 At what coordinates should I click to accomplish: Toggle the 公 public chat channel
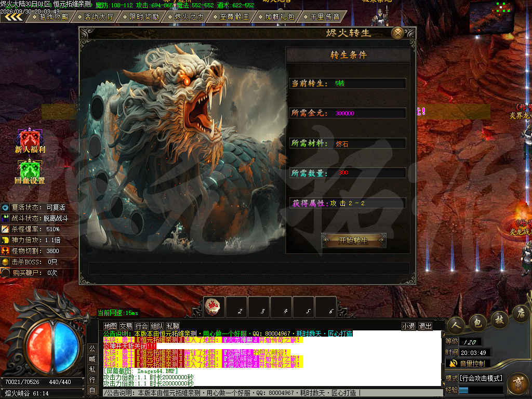(92, 349)
